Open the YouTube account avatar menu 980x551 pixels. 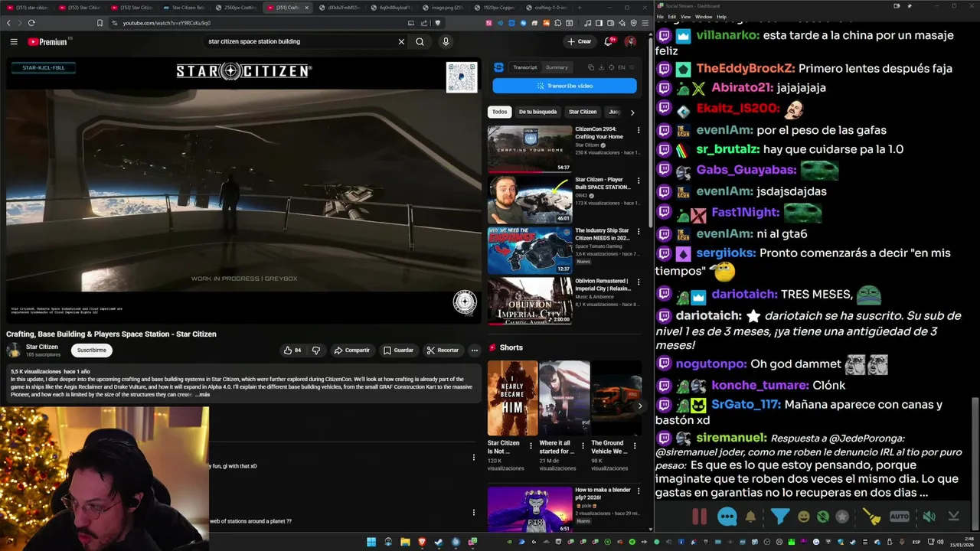630,41
